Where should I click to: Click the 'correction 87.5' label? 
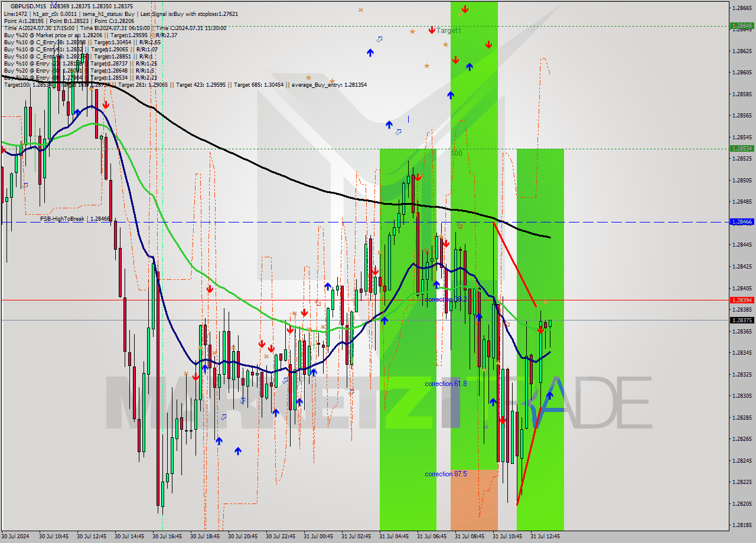point(446,474)
